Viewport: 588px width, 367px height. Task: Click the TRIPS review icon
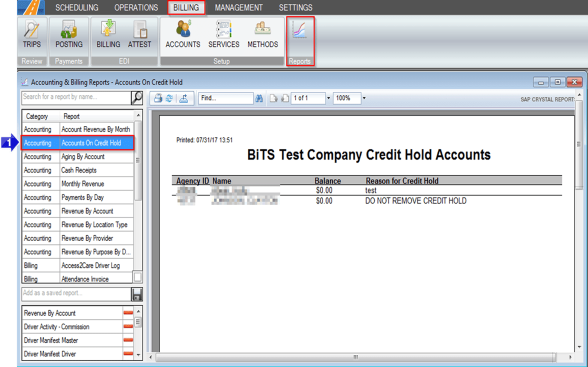[x=31, y=35]
